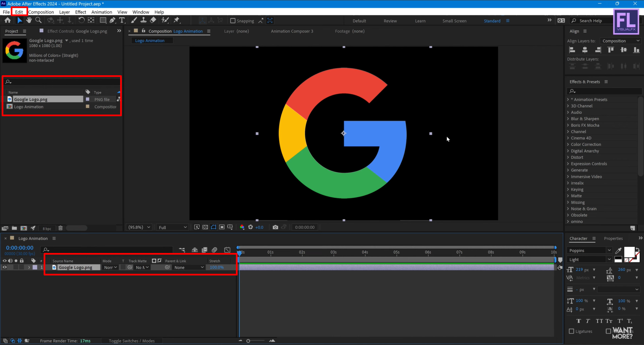Screen dimensions: 644x345
Task: Align layers to the left edge
Action: pyautogui.click(x=572, y=50)
